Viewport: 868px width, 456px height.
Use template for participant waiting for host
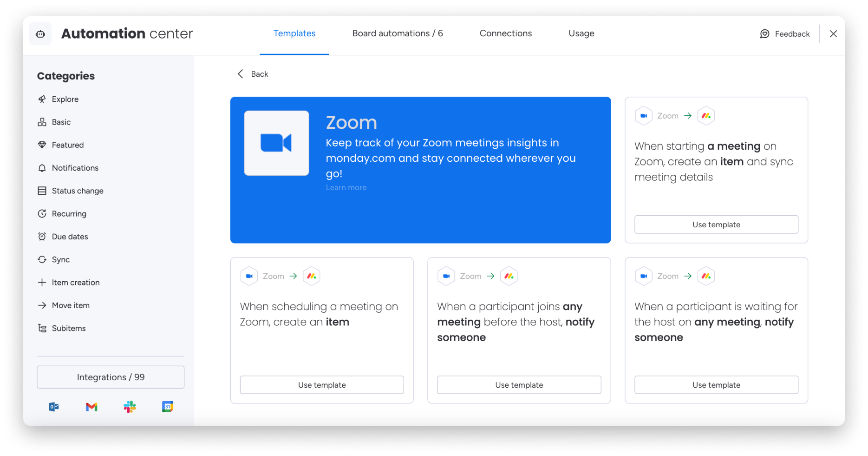tap(716, 385)
